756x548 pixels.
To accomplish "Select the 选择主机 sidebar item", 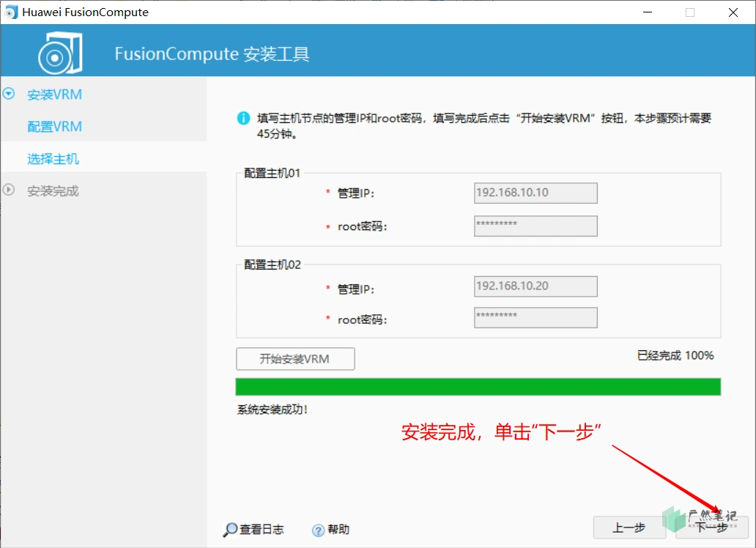I will pos(53,159).
